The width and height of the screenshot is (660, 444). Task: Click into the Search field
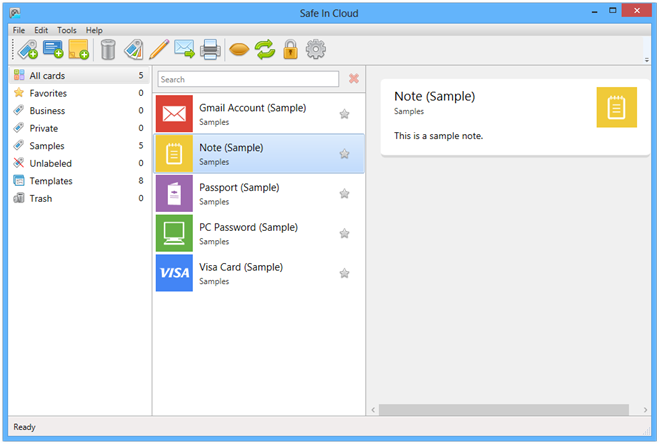click(248, 79)
